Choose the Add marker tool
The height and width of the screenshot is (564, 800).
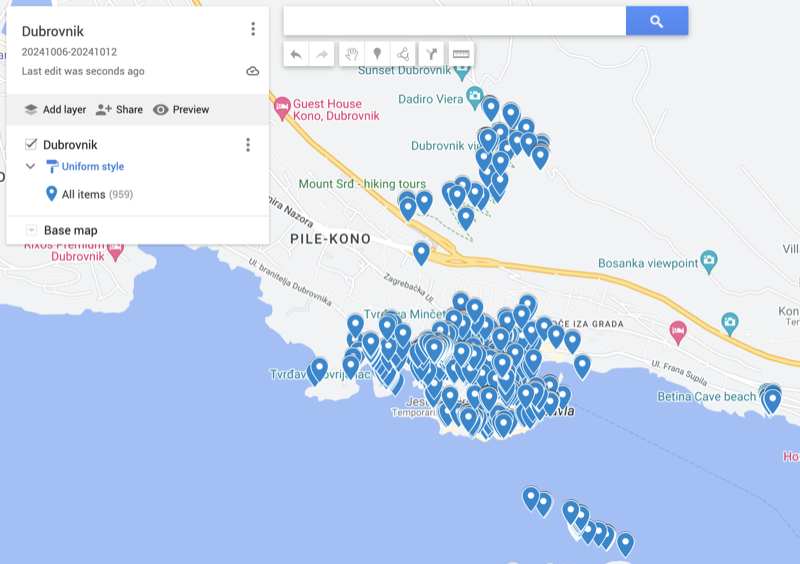(377, 54)
